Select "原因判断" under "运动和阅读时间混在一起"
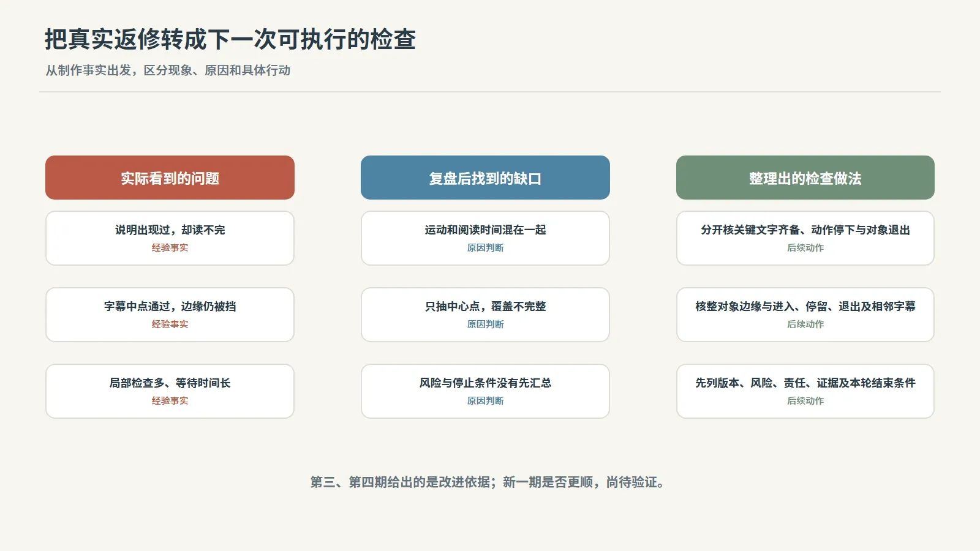980x551 pixels. [485, 248]
